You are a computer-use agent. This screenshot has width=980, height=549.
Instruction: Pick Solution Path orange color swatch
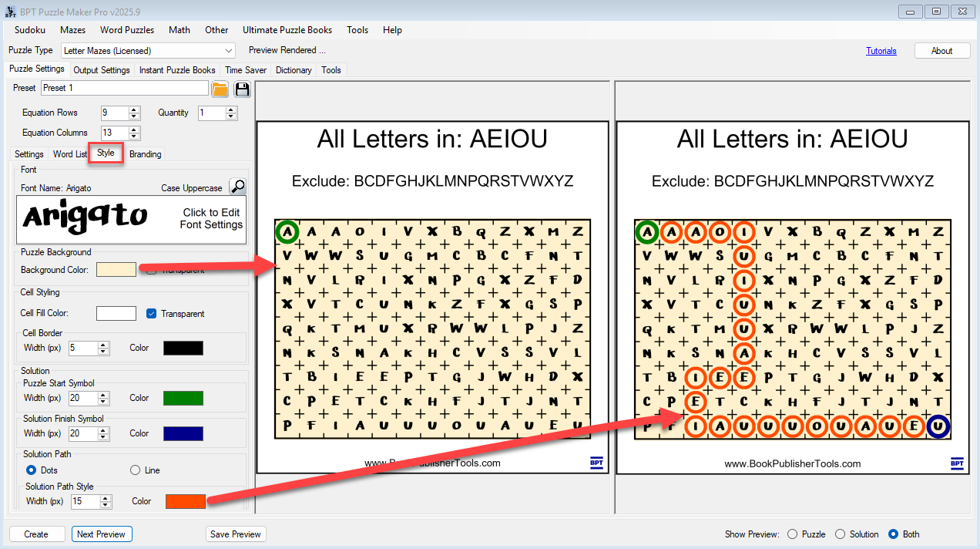186,501
